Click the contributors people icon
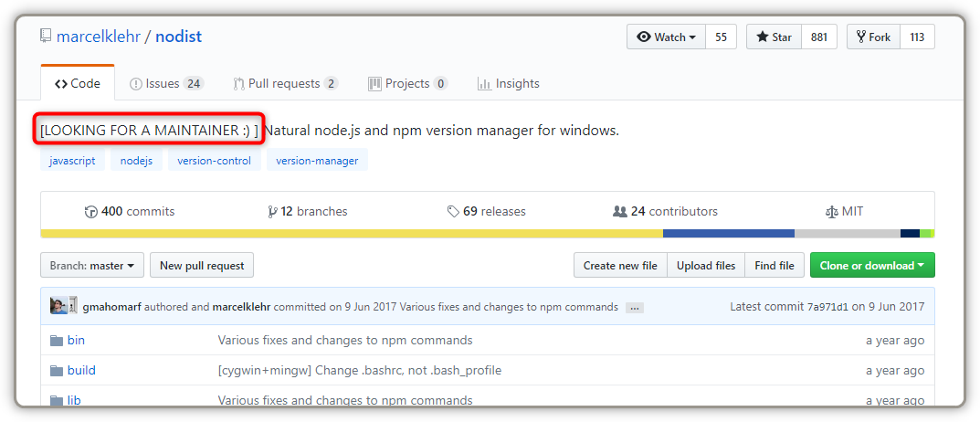The width and height of the screenshot is (980, 422). pos(620,212)
